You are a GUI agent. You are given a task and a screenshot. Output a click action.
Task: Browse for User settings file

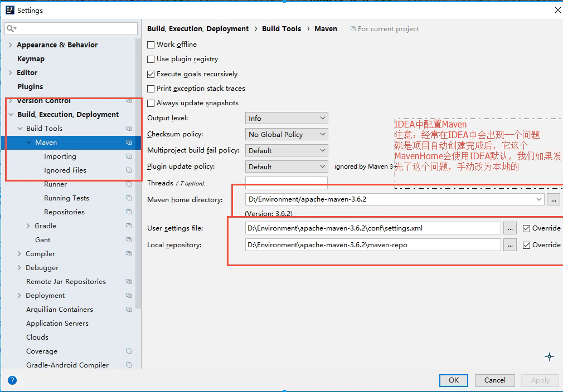(510, 228)
